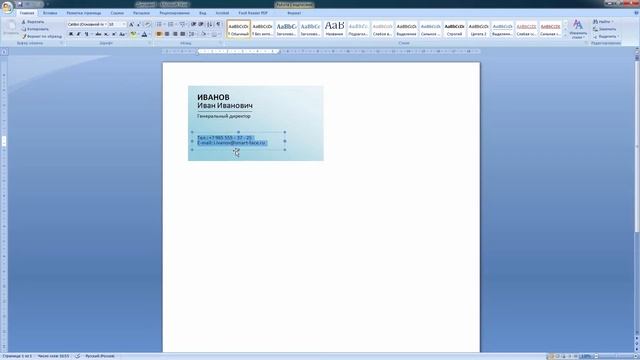This screenshot has height=360, width=640.
Task: Open the Find (Найти) dropdown
Action: pos(604,22)
